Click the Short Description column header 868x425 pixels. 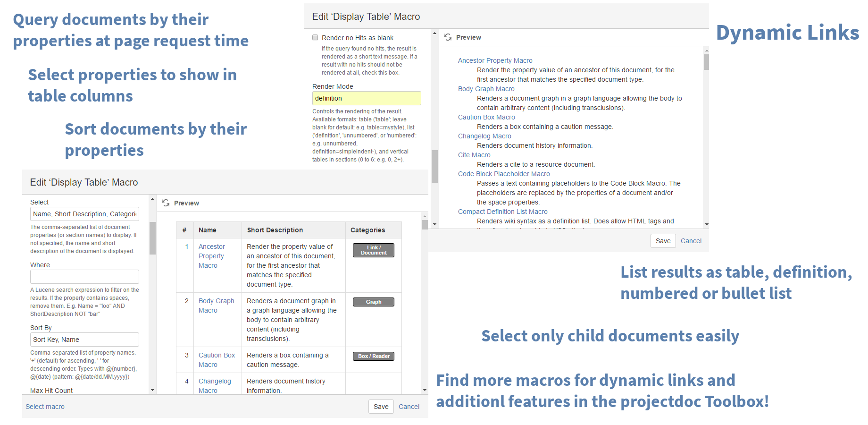(x=275, y=230)
